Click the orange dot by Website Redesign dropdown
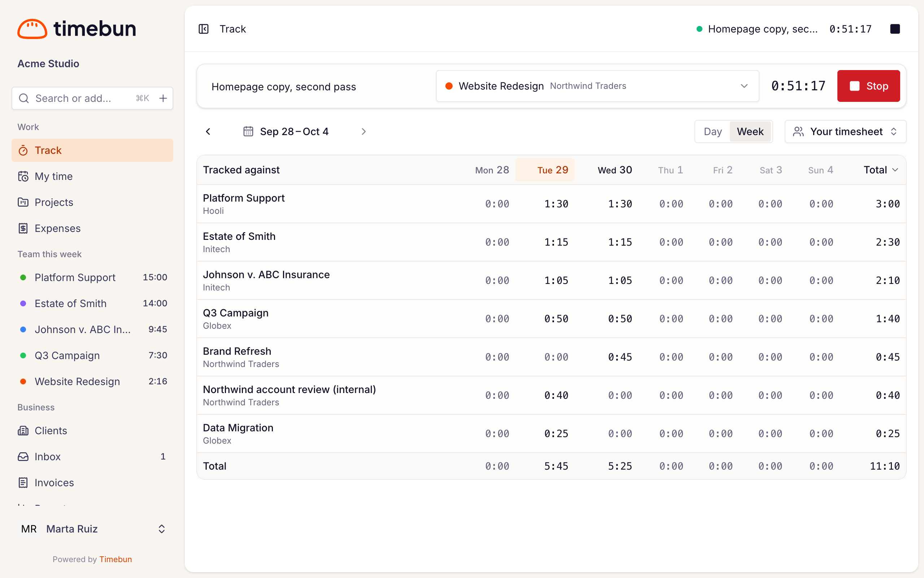Viewport: 924px width, 578px height. (449, 86)
